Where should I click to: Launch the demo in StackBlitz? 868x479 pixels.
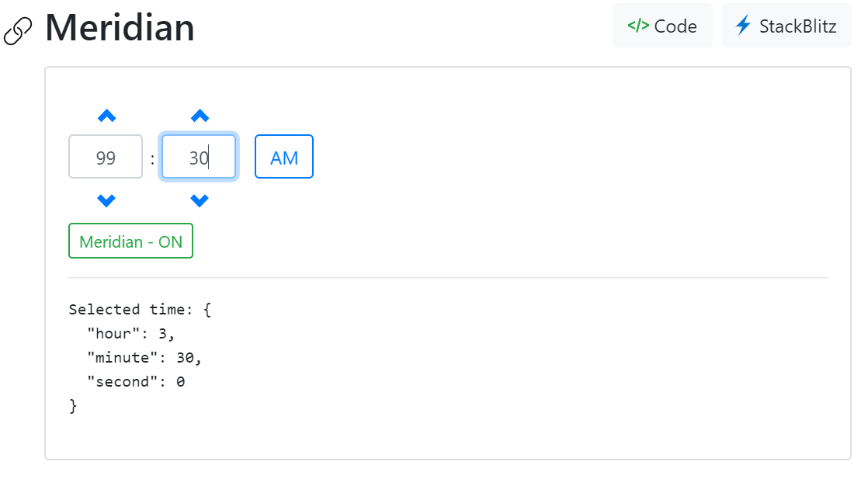(786, 26)
